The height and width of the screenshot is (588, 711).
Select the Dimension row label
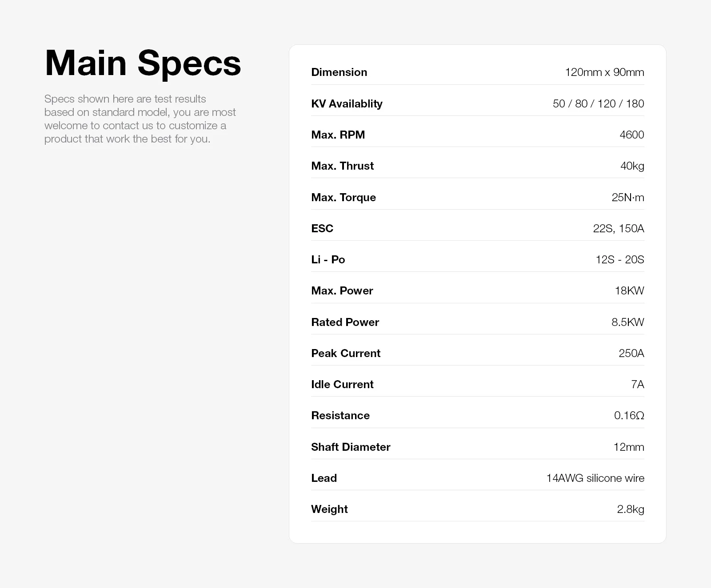339,72
